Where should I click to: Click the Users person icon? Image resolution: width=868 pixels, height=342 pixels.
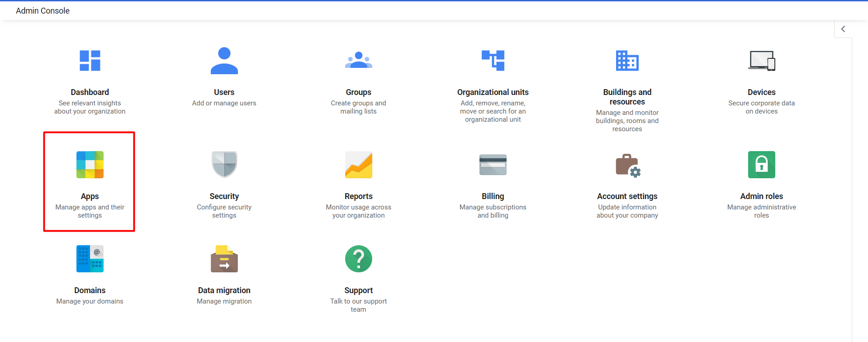[x=224, y=61]
